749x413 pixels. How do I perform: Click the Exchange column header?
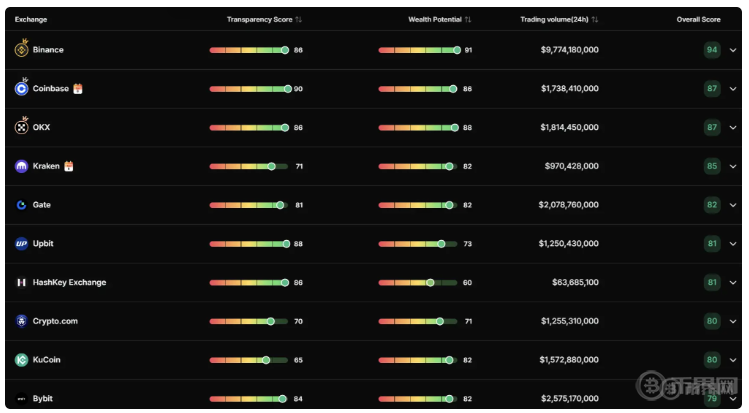tap(31, 20)
